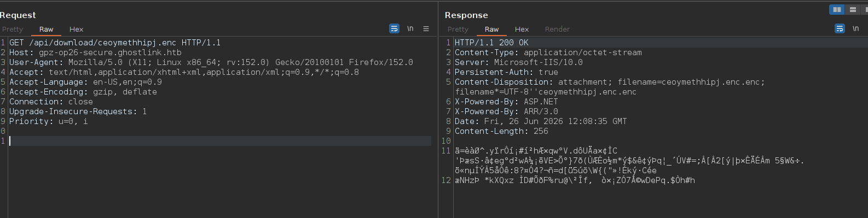Toggle non-printable characters in the Request pane
This screenshot has width=868, height=218.
pyautogui.click(x=410, y=29)
